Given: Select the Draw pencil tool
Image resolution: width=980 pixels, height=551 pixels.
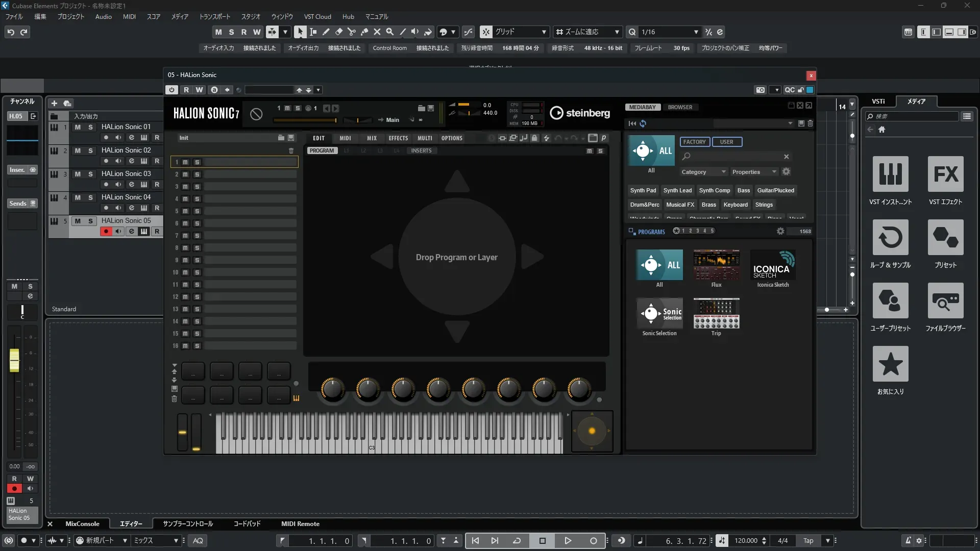Looking at the screenshot, I should click(x=326, y=32).
